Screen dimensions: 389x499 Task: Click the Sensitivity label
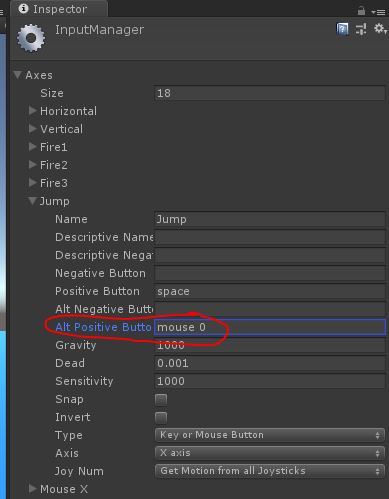pos(84,381)
